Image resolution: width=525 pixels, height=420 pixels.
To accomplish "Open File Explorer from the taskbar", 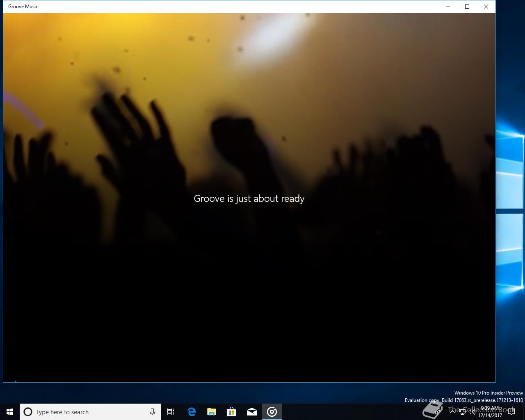I will tap(212, 412).
